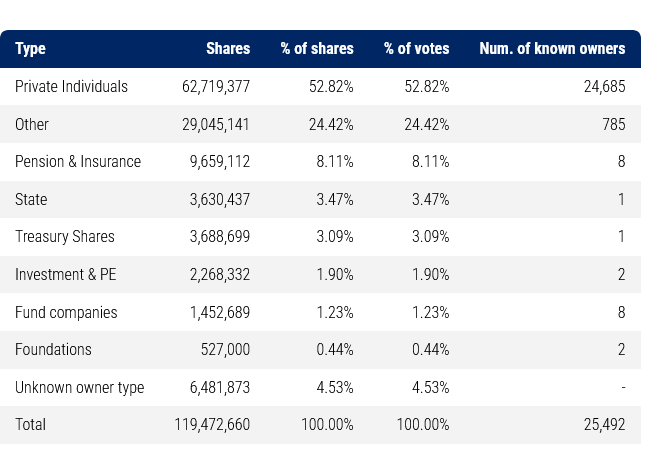Select the 25,492 total owners value

pyautogui.click(x=604, y=425)
